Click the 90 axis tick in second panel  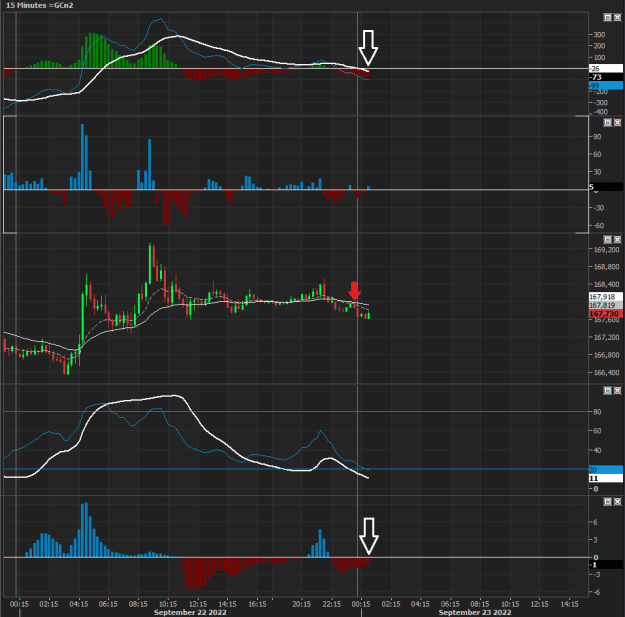tap(597, 137)
